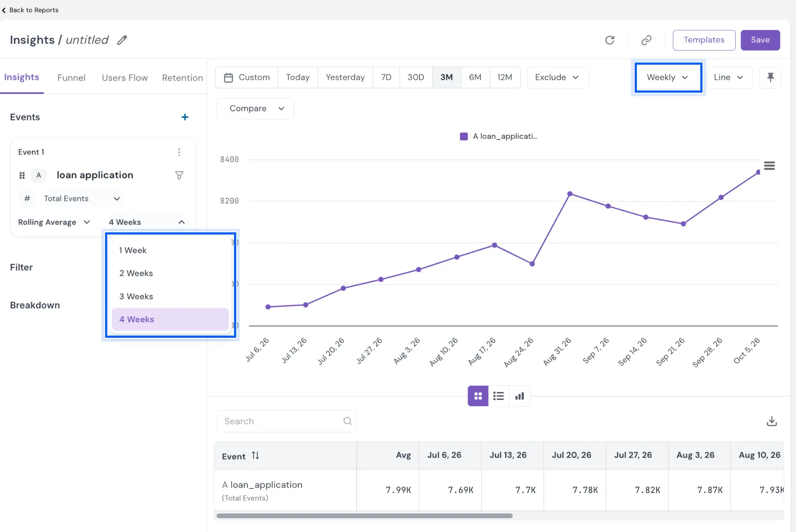Open filter funnel for loan application
The height and width of the screenshot is (532, 796).
point(179,175)
